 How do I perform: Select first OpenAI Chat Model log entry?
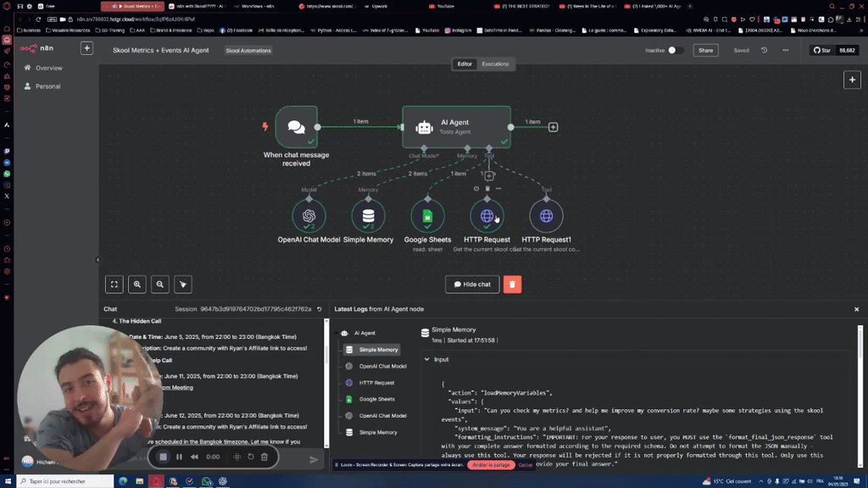[x=376, y=366]
